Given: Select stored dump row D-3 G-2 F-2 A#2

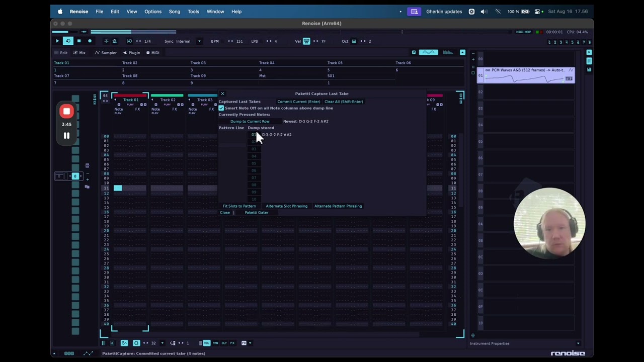Looking at the screenshot, I should (277, 135).
